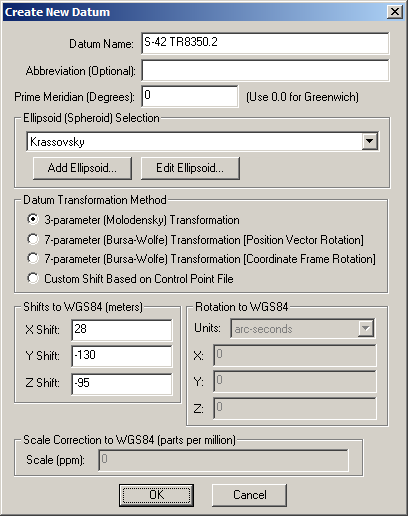The height and width of the screenshot is (516, 408).
Task: Confirm with the OK button
Action: pos(156,495)
